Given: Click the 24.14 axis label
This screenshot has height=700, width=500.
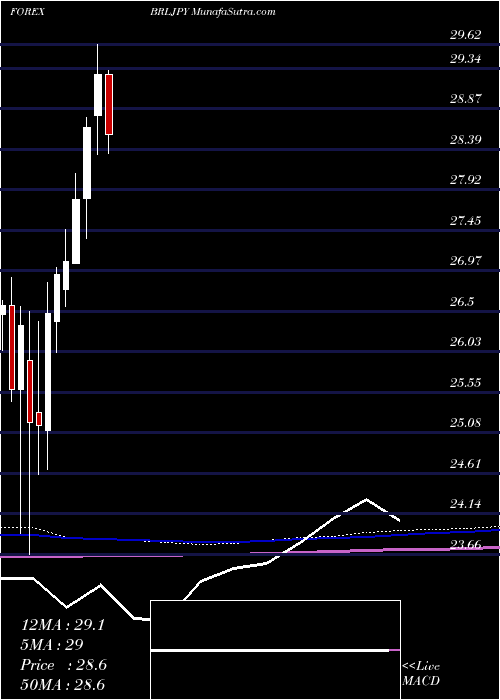Looking at the screenshot, I should tap(465, 504).
